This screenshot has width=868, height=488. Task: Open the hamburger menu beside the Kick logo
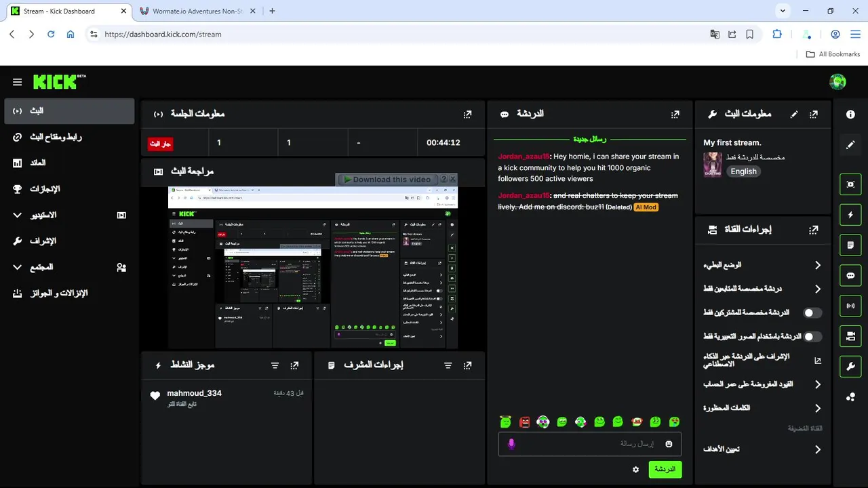(17, 82)
